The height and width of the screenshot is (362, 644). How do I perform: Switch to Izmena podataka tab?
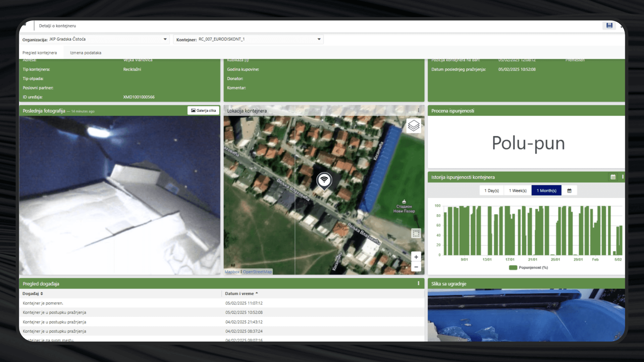pos(86,53)
